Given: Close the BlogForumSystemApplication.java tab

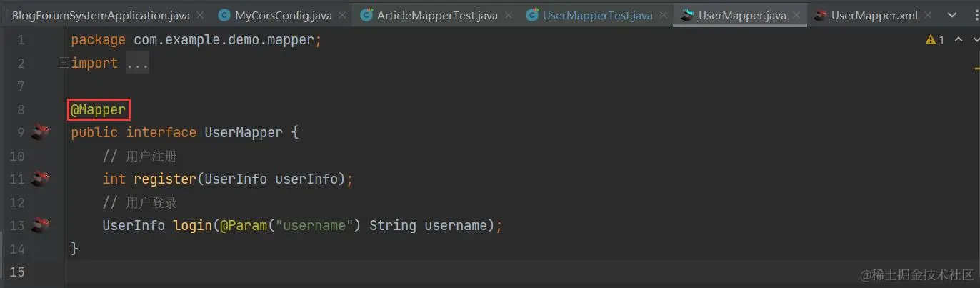Looking at the screenshot, I should pyautogui.click(x=199, y=15).
